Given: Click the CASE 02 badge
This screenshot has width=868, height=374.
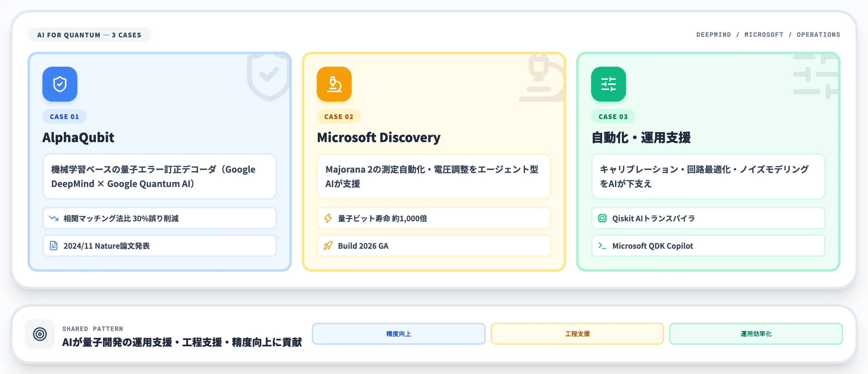Looking at the screenshot, I should [x=339, y=117].
